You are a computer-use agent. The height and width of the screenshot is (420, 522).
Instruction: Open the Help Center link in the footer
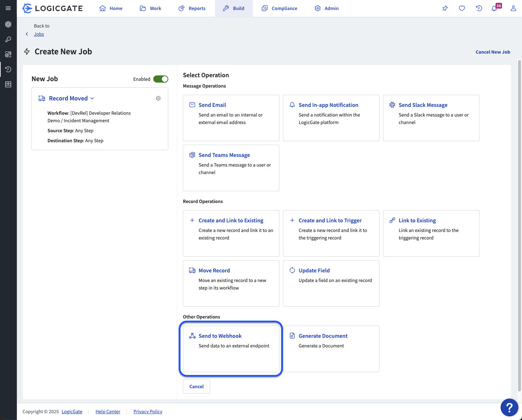(x=108, y=411)
